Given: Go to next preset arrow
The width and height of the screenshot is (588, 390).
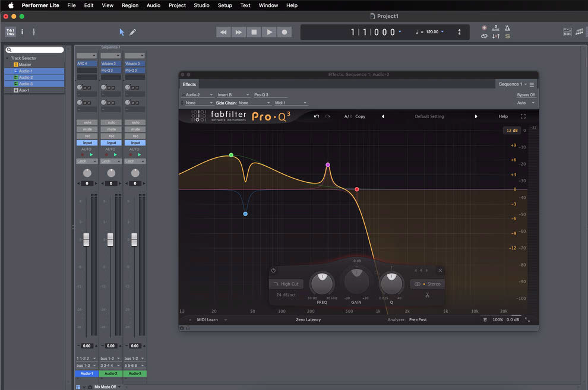Looking at the screenshot, I should point(476,116).
